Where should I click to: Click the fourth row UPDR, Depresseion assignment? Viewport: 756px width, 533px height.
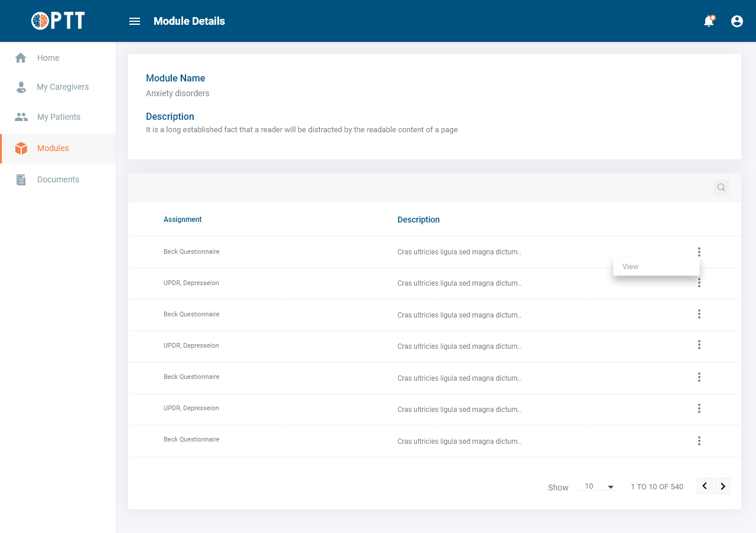click(x=191, y=345)
